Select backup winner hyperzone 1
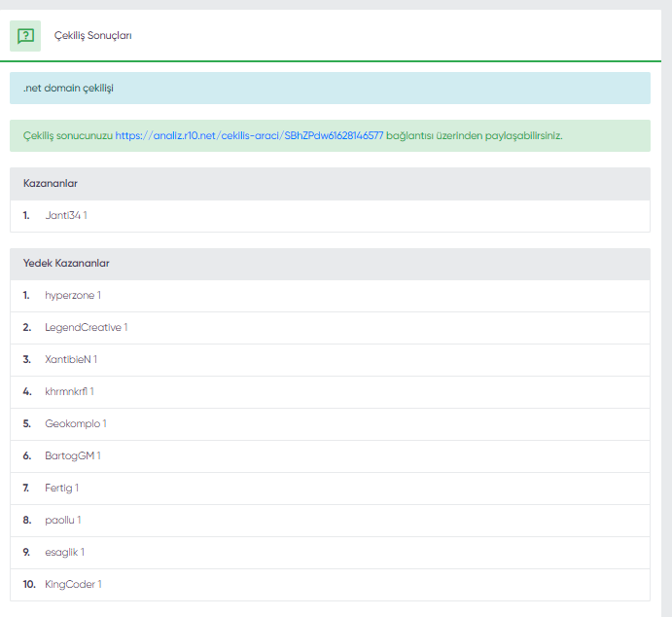This screenshot has width=672, height=617. [330, 296]
